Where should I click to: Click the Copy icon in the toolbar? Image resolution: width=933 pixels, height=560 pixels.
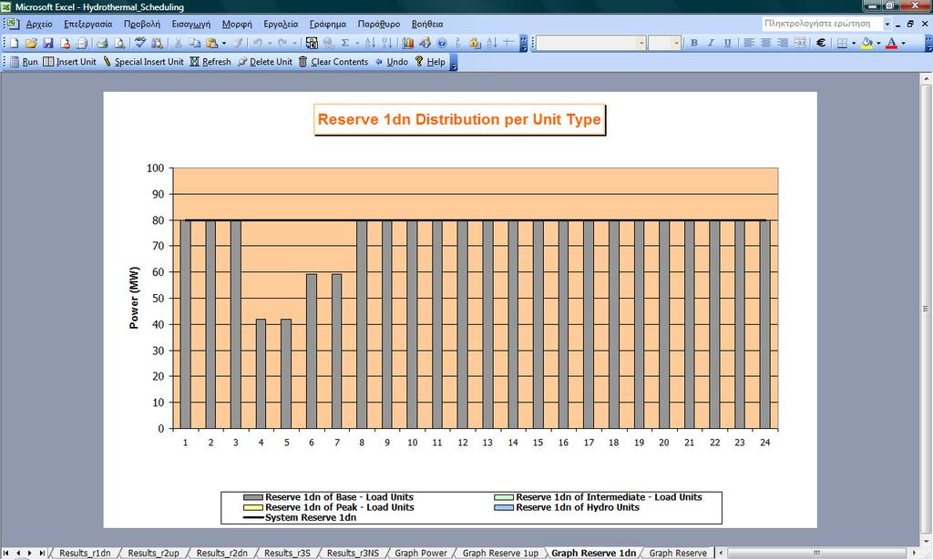[x=195, y=43]
